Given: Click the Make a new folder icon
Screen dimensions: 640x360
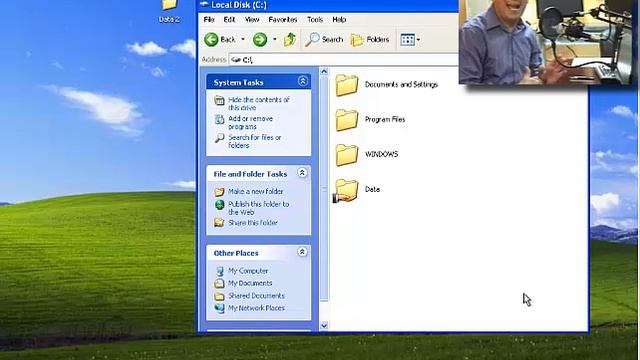Looking at the screenshot, I should [x=220, y=191].
